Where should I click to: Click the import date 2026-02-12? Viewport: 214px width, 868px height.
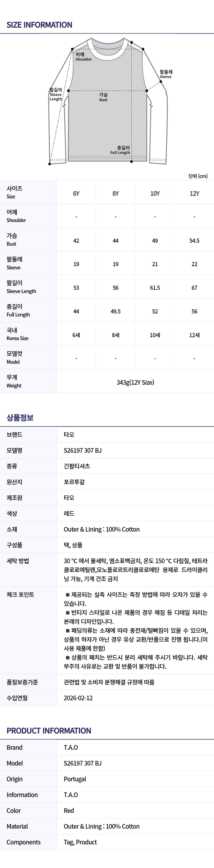click(78, 698)
